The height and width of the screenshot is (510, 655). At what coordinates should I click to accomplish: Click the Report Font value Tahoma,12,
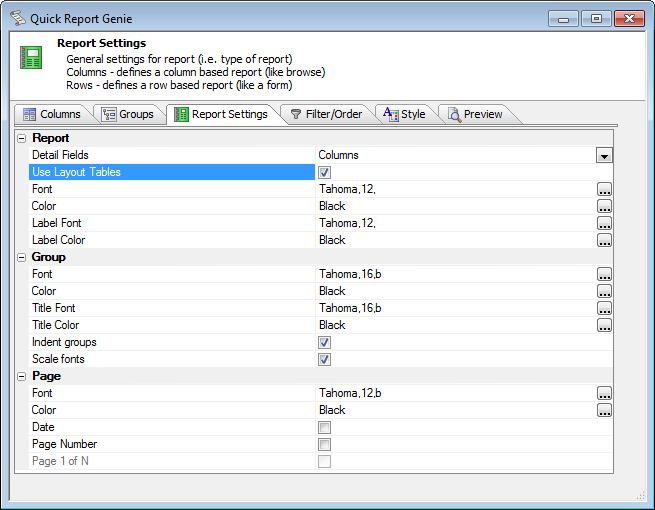click(x=347, y=189)
